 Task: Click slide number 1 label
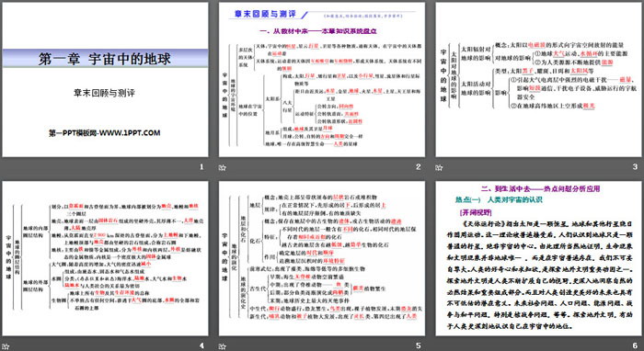(201, 167)
